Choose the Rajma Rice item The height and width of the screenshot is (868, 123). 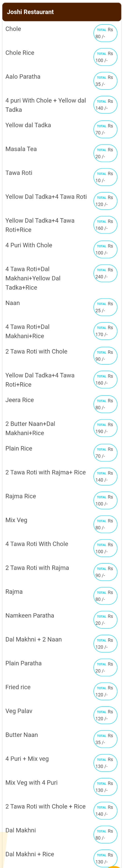tap(20, 496)
